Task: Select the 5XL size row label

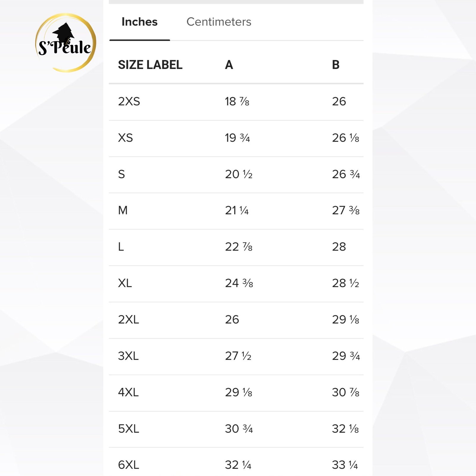Action: click(x=128, y=429)
